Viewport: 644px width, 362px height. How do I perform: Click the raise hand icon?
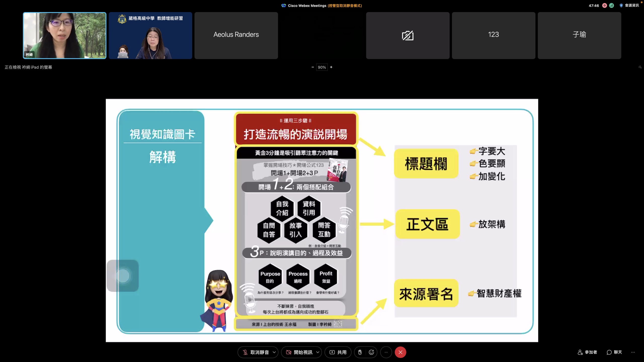click(x=360, y=352)
